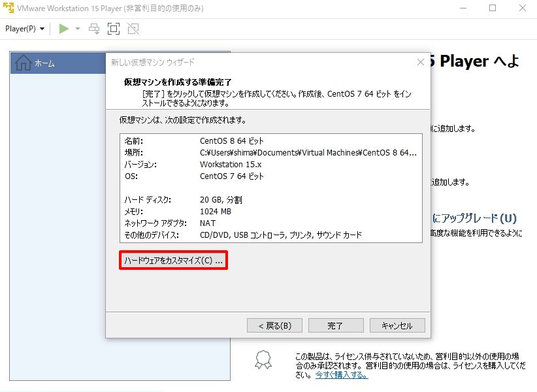The width and height of the screenshot is (537, 392).
Task: Click the '場所:' label in settings list
Action: click(x=133, y=153)
